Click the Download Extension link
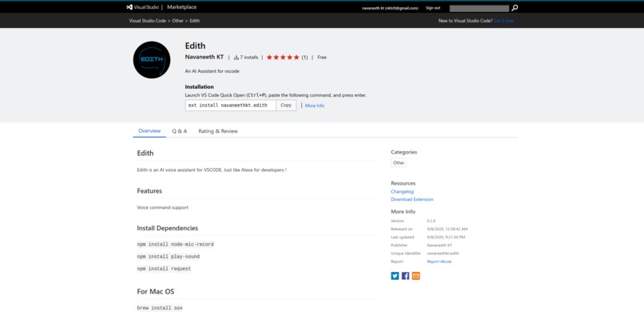This screenshot has width=644, height=320. 412,199
